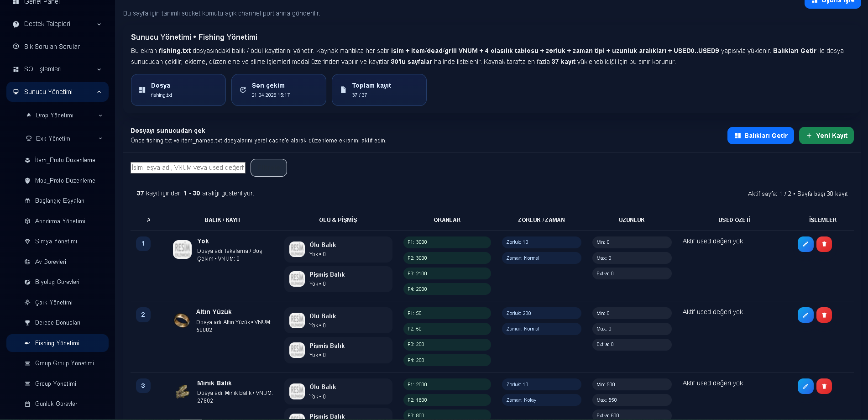Click Drop Yönetimi flame icon
868x420 pixels.
(29, 115)
